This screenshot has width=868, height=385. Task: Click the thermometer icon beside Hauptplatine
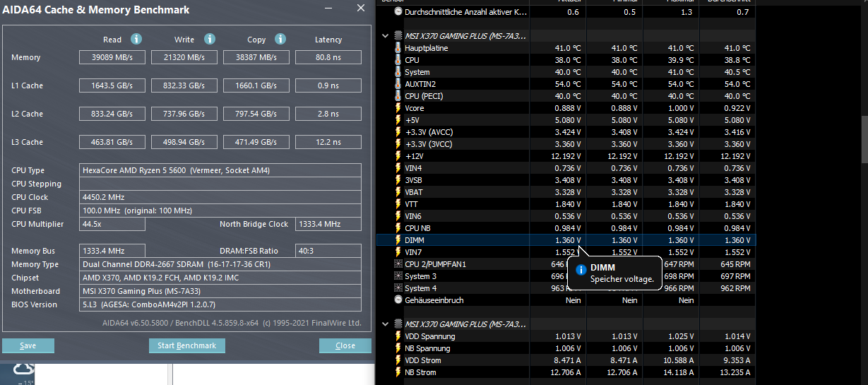click(x=398, y=48)
